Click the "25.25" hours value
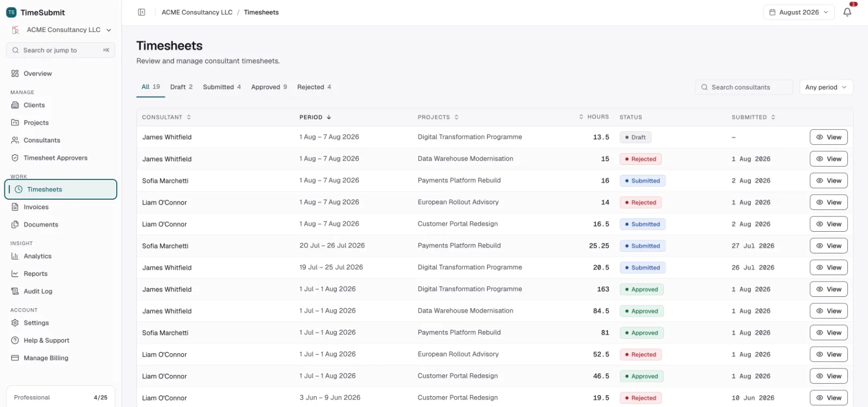This screenshot has width=868, height=407. (599, 246)
